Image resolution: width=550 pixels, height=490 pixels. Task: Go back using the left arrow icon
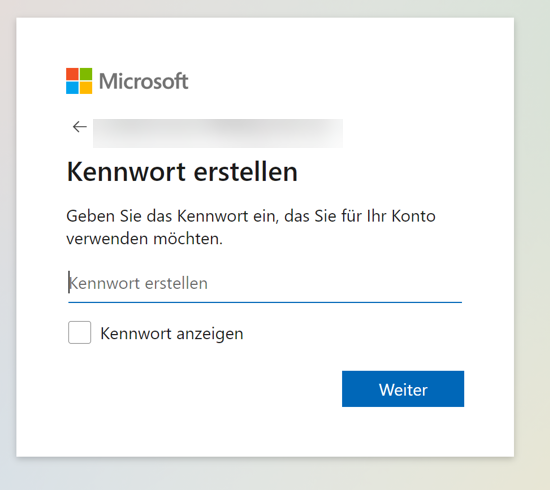pyautogui.click(x=80, y=127)
